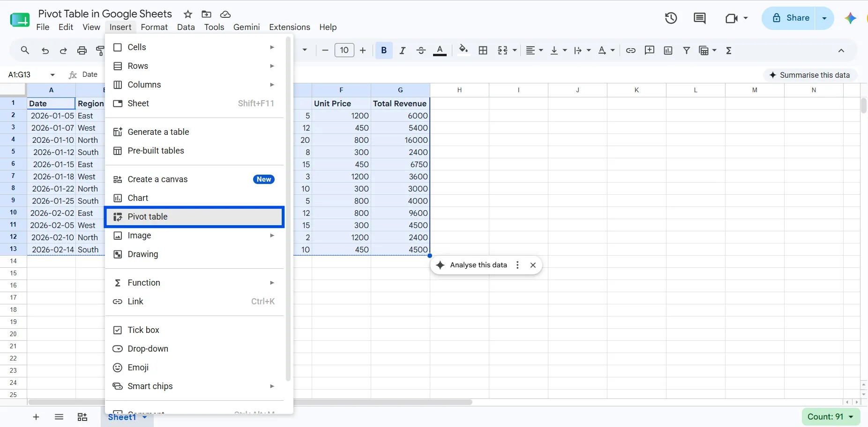Click the undo arrow icon
Image resolution: width=868 pixels, height=427 pixels.
point(45,51)
